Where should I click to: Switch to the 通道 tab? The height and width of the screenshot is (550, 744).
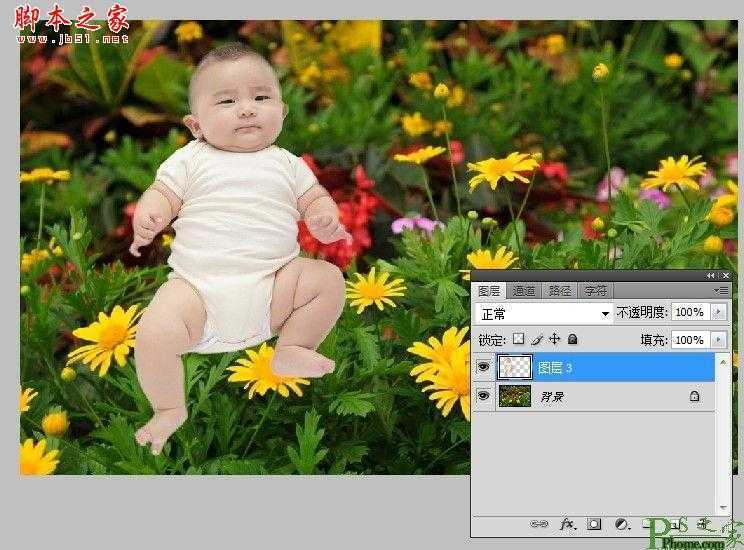pyautogui.click(x=524, y=290)
